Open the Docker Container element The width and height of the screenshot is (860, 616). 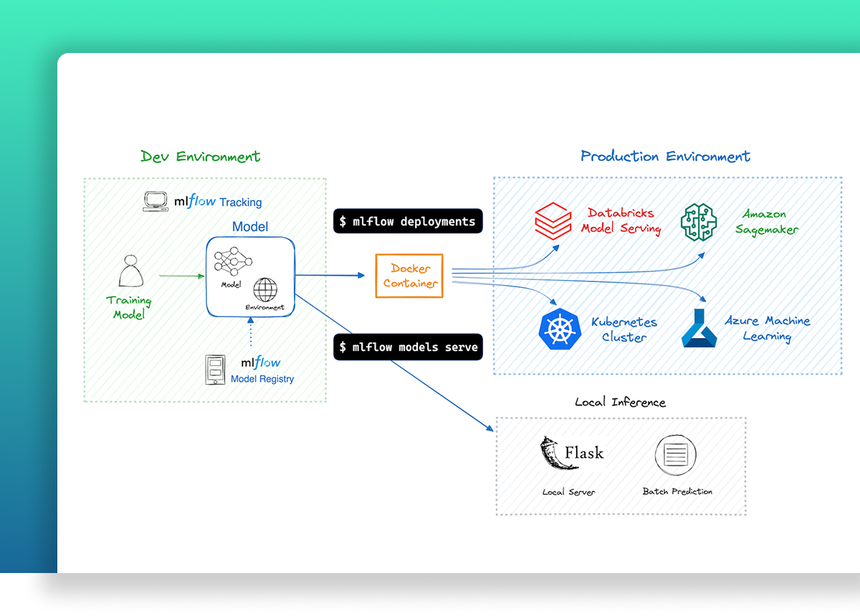(x=408, y=275)
